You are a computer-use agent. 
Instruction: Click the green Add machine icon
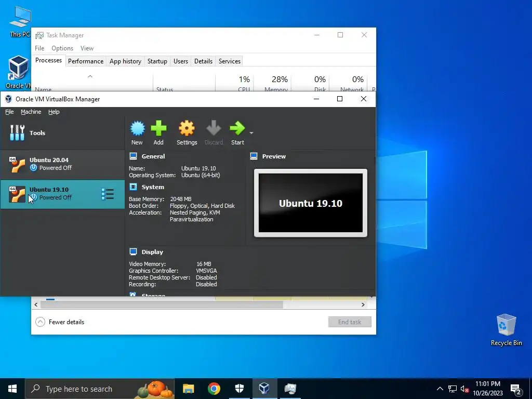[x=158, y=132]
